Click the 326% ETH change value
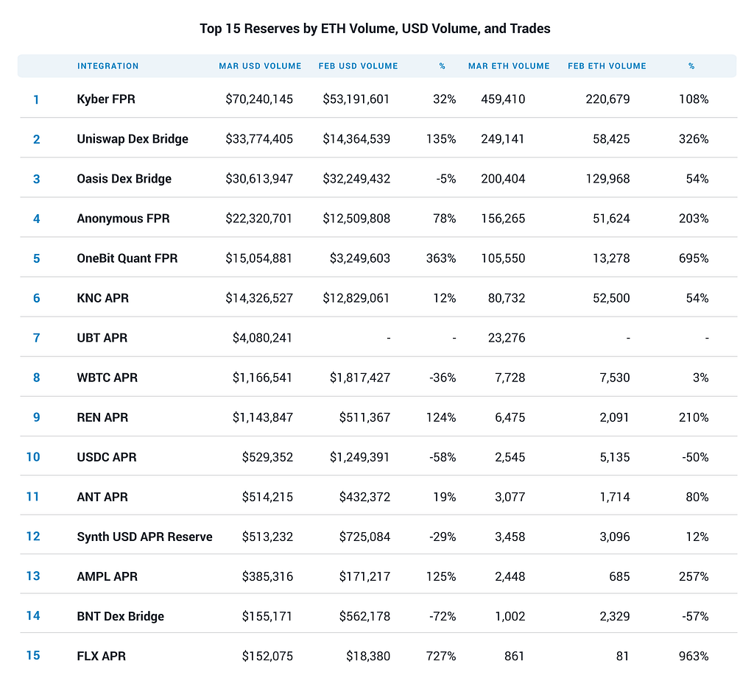Image resolution: width=754 pixels, height=700 pixels. tap(694, 139)
